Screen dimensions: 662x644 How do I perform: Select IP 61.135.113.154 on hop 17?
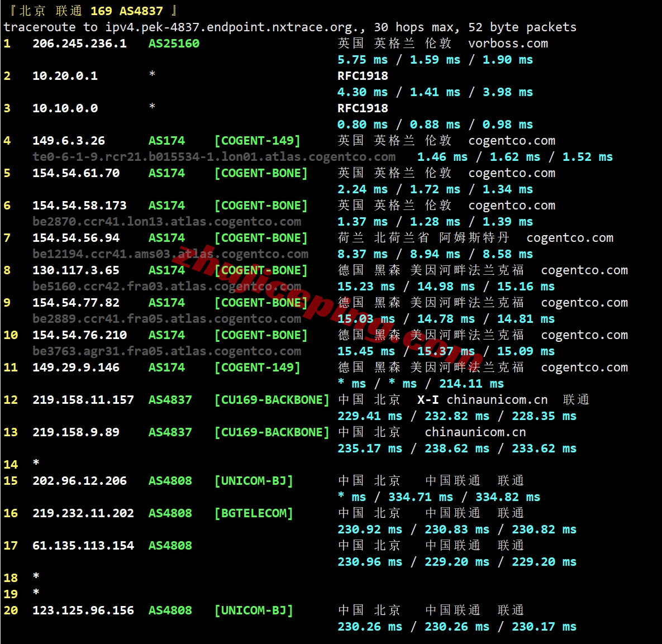(83, 546)
